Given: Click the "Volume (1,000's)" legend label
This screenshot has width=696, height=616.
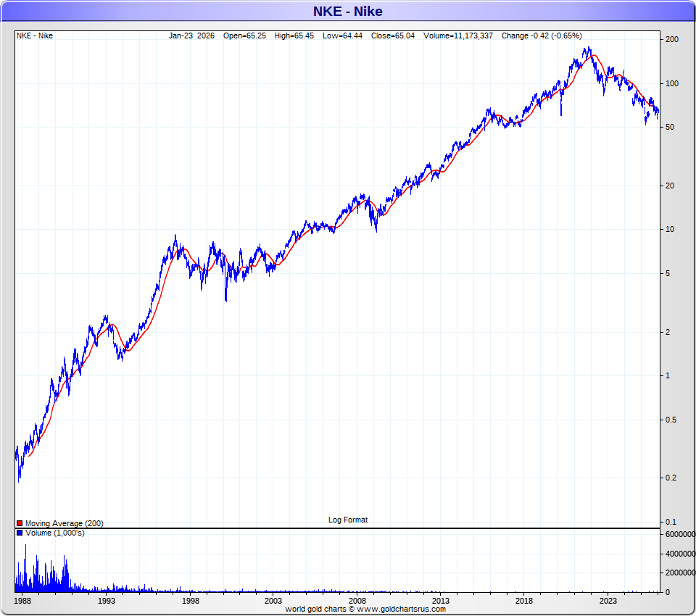Looking at the screenshot, I should 55,533.
